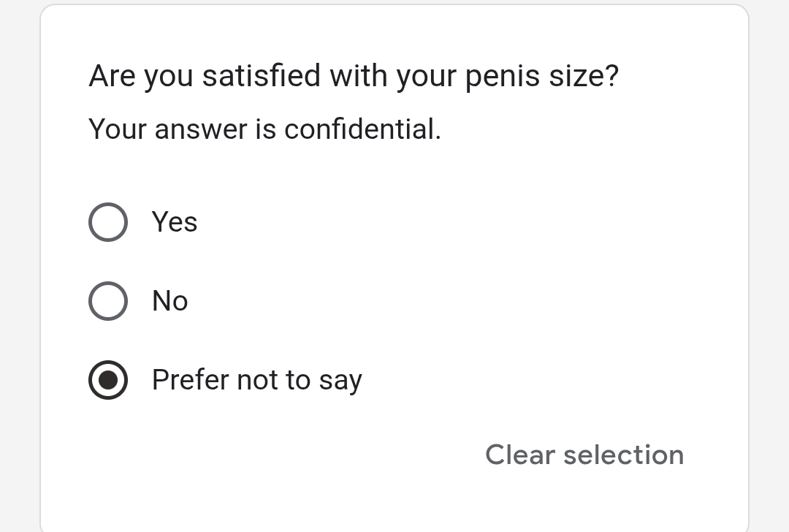Answer "No" to the satisfaction question
This screenshot has width=789, height=532.
pos(108,301)
